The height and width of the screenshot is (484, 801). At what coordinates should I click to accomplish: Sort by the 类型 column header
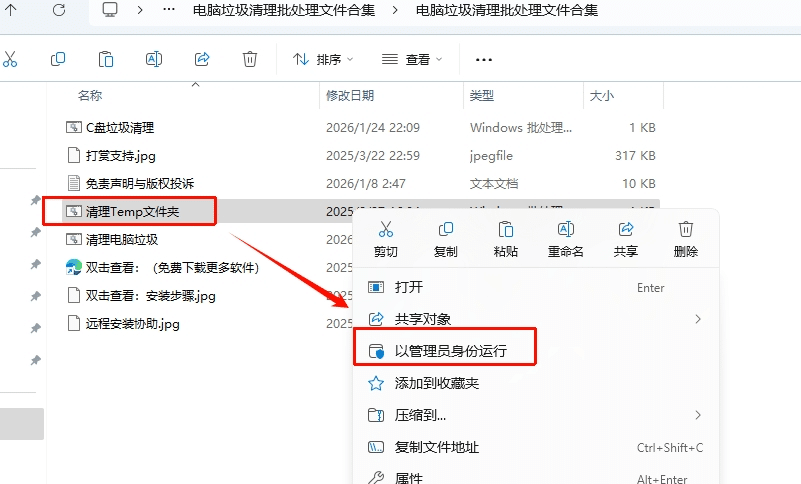[x=482, y=96]
